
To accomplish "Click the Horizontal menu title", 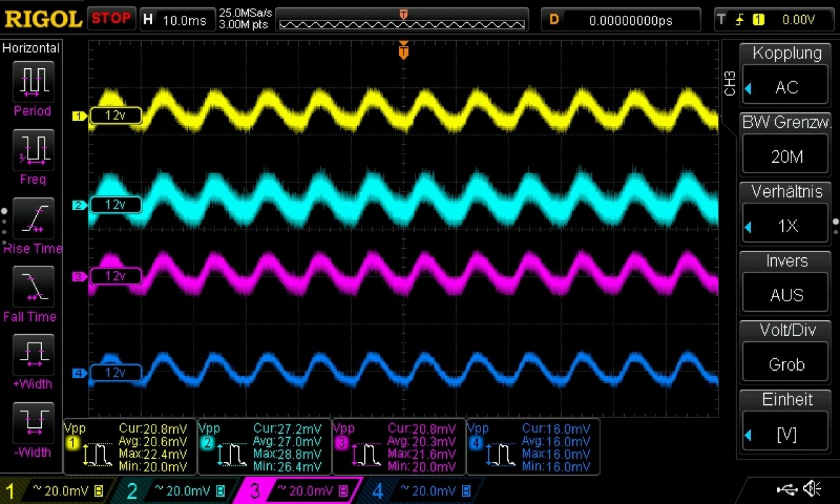I will click(x=31, y=48).
